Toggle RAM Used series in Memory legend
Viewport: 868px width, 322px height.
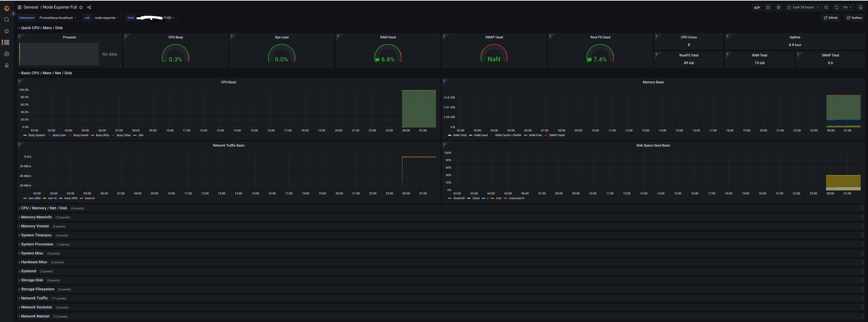tap(480, 135)
